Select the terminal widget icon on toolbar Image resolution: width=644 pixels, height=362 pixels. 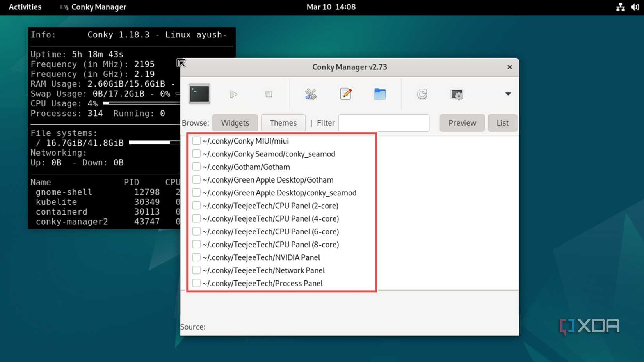pyautogui.click(x=199, y=94)
